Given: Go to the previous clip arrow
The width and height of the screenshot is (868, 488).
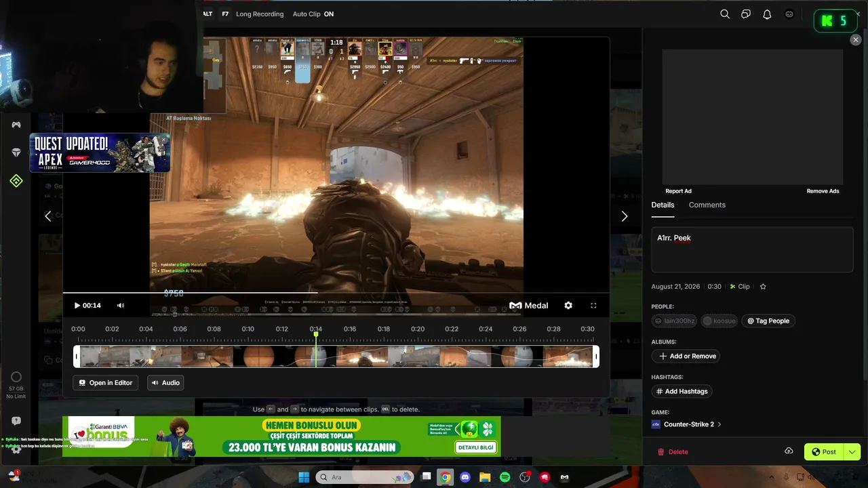Looking at the screenshot, I should tap(47, 216).
